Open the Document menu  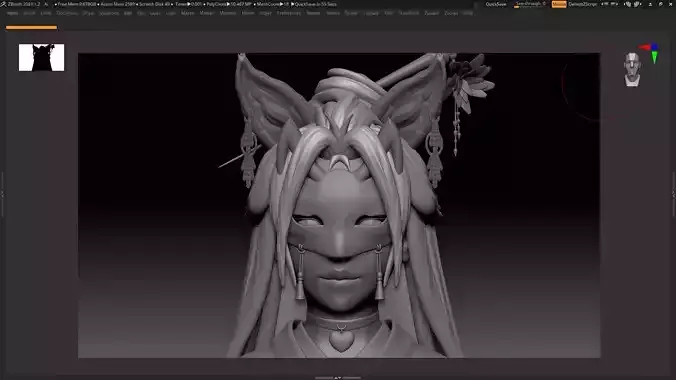click(67, 13)
